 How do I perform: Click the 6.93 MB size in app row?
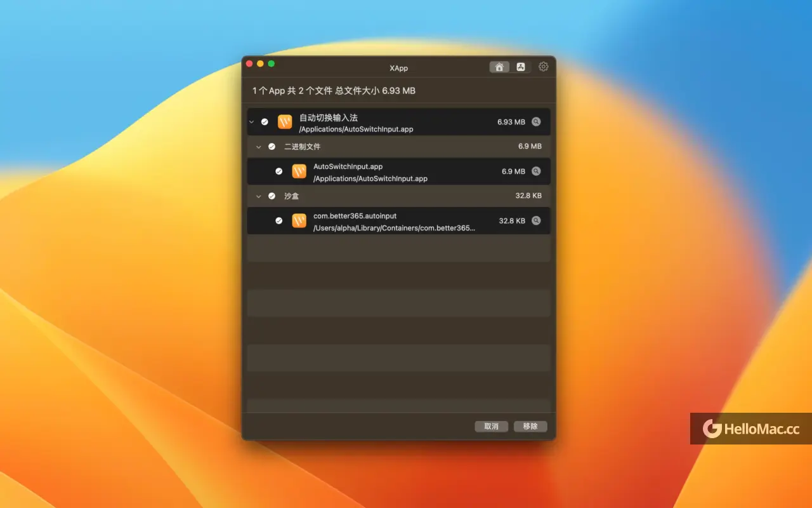point(511,122)
